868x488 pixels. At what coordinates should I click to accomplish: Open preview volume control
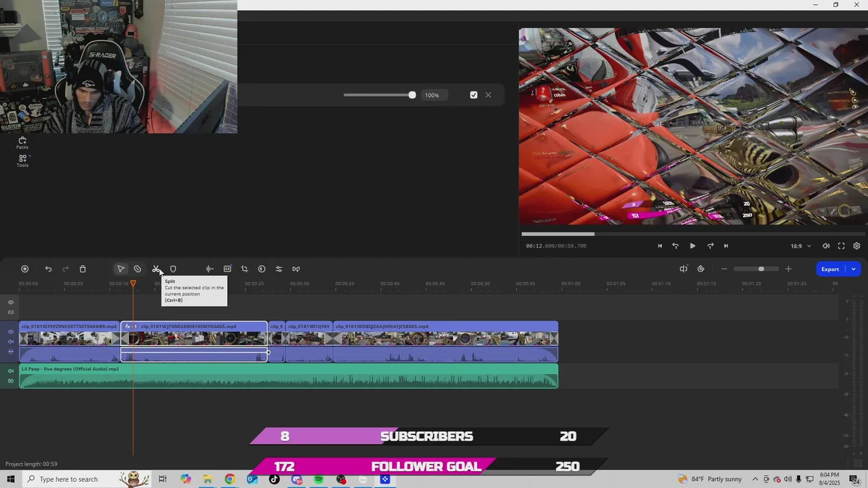826,246
